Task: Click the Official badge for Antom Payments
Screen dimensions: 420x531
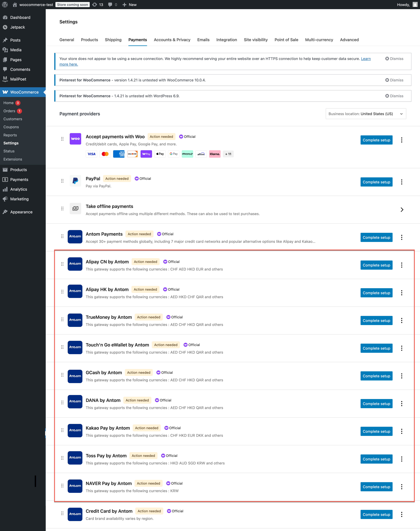Action: (x=165, y=234)
